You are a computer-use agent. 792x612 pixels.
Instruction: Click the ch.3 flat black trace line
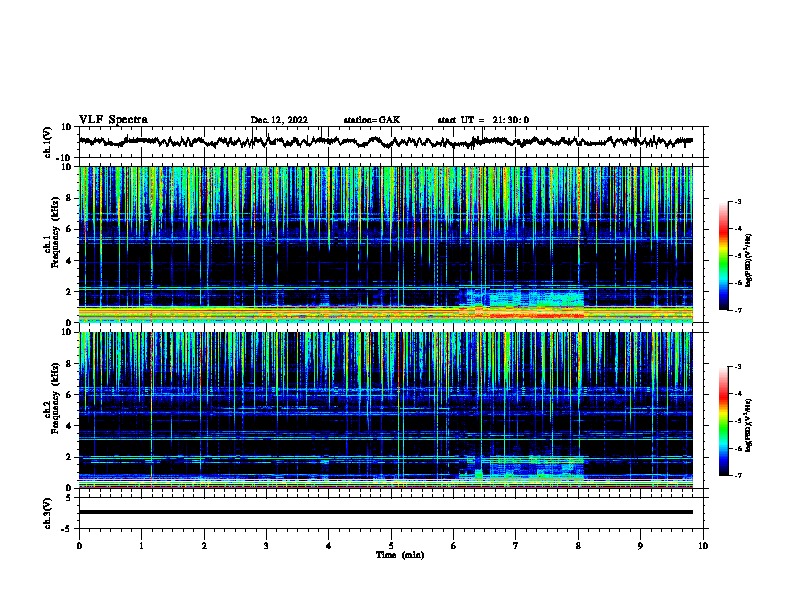tap(385, 512)
